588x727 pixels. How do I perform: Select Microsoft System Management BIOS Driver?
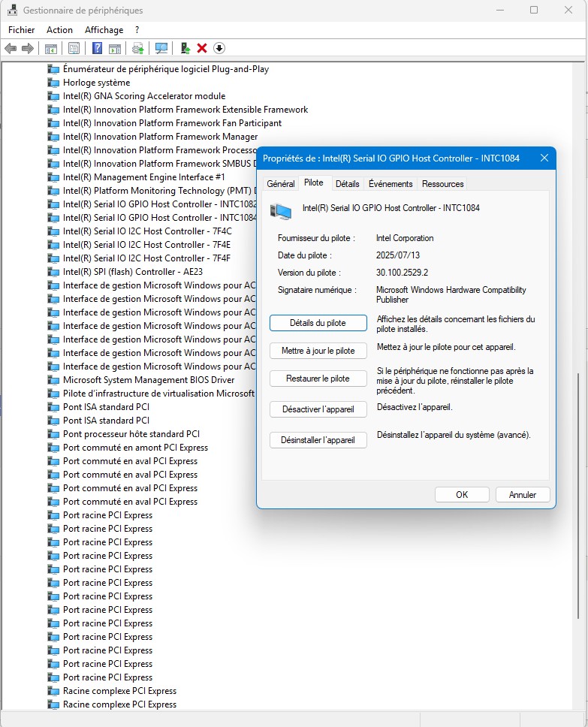tap(149, 380)
